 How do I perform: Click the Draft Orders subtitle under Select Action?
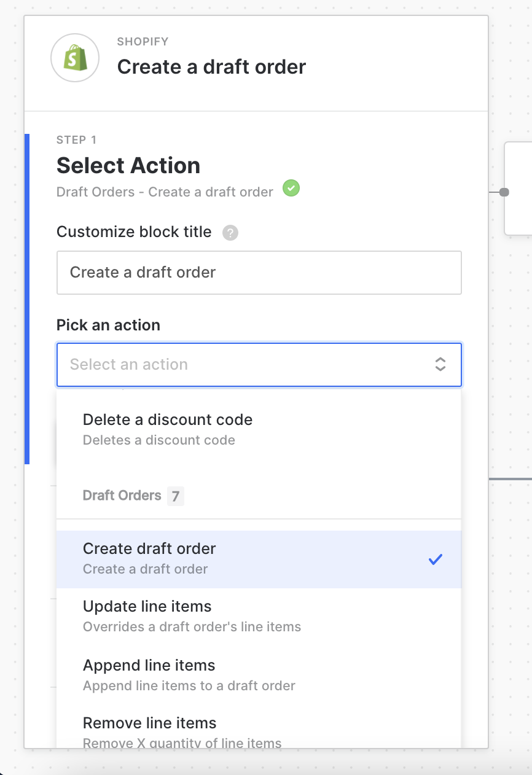click(165, 192)
